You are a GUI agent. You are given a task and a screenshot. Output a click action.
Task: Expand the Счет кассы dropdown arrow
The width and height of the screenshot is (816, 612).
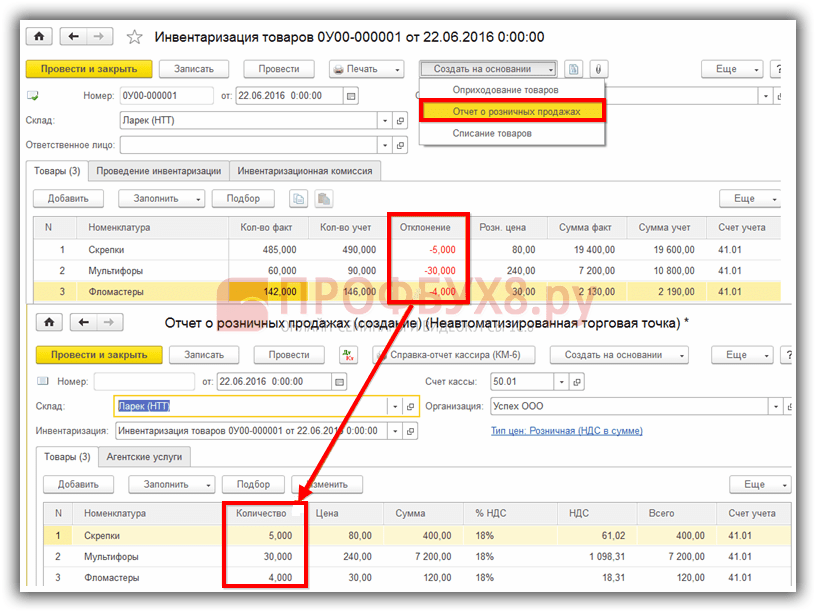(562, 381)
